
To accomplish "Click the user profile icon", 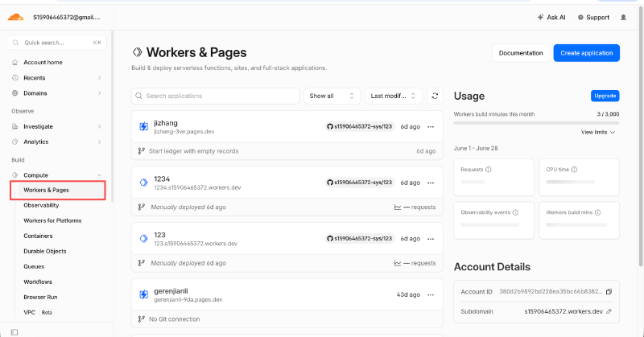I will coord(623,17).
